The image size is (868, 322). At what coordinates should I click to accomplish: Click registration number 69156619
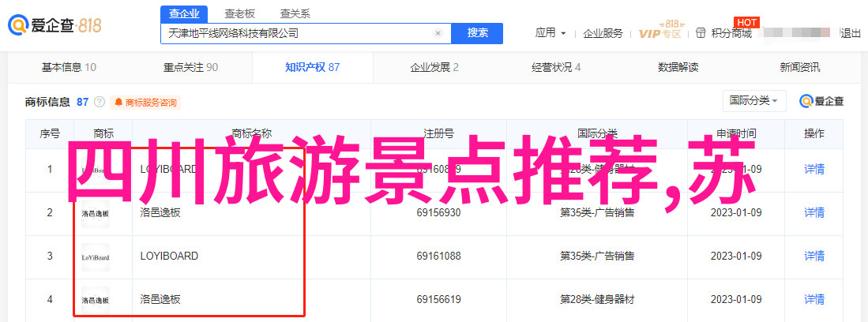(438, 299)
